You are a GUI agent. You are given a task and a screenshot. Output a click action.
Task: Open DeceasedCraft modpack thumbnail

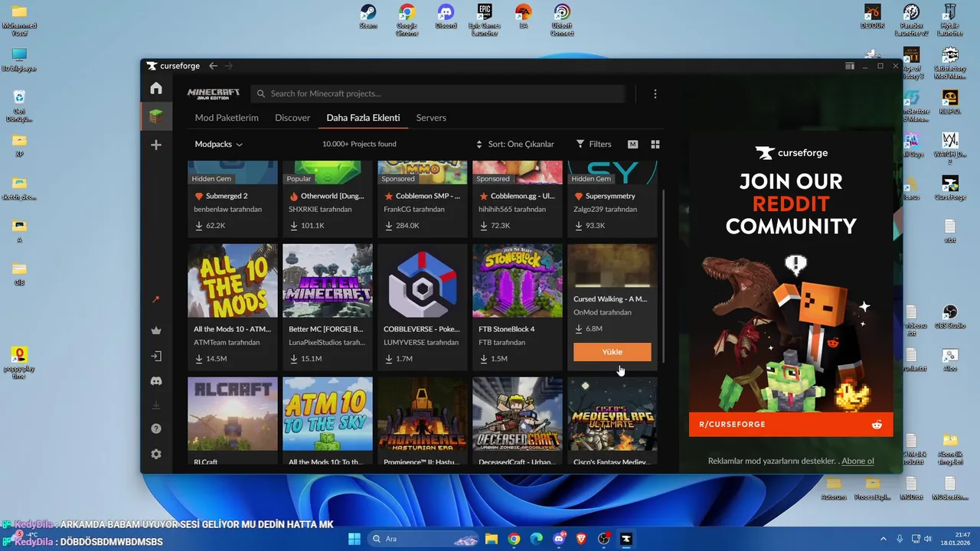(518, 413)
